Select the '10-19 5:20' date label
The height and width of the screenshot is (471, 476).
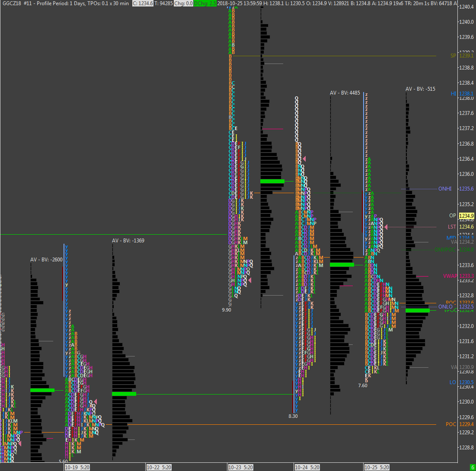click(x=77, y=468)
